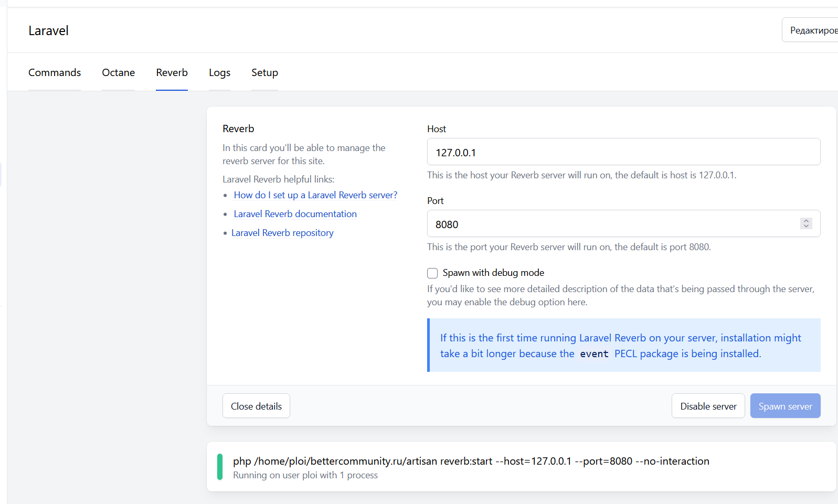
Task: Click the Spawn server button
Action: point(785,406)
